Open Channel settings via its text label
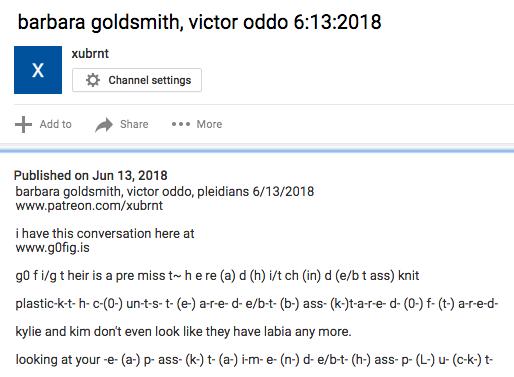 (x=150, y=80)
